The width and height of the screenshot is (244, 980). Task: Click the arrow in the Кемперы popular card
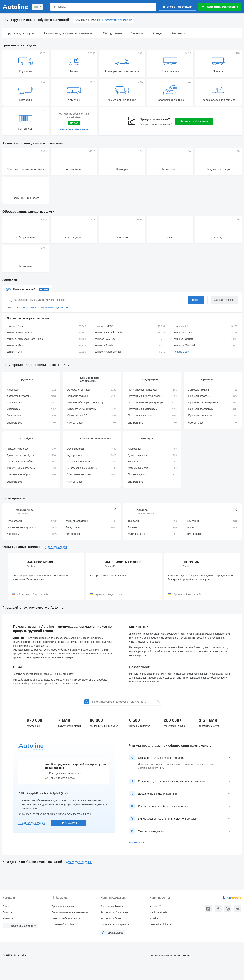(x=175, y=482)
